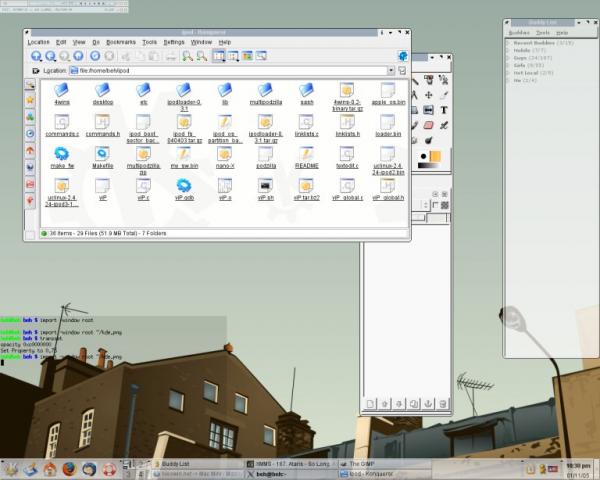The height and width of the screenshot is (480, 600).
Task: Click the GIMP active gradient preview
Action: pyautogui.click(x=428, y=165)
